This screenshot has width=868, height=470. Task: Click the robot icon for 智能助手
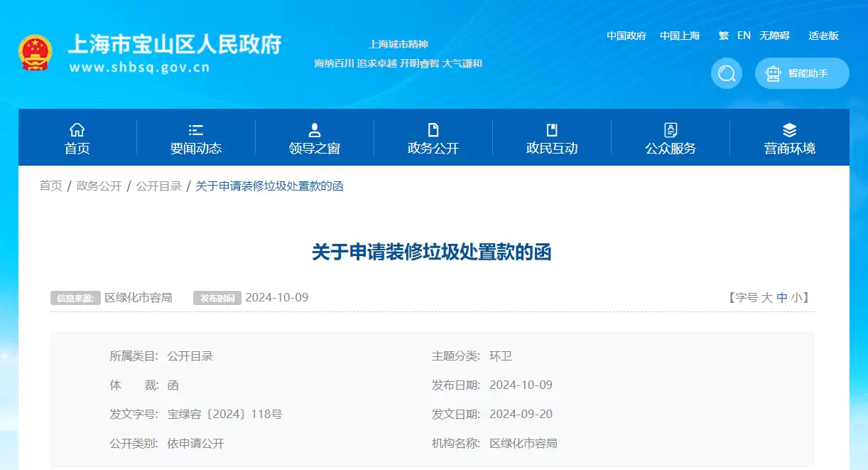click(x=773, y=73)
